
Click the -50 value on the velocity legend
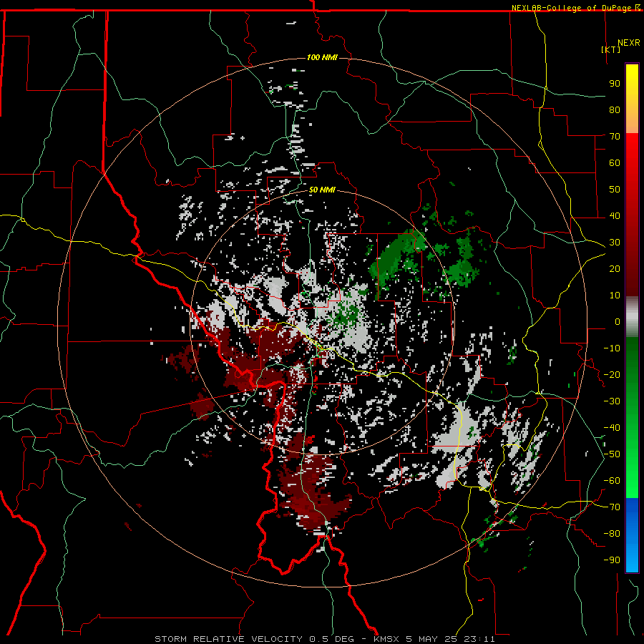612,454
